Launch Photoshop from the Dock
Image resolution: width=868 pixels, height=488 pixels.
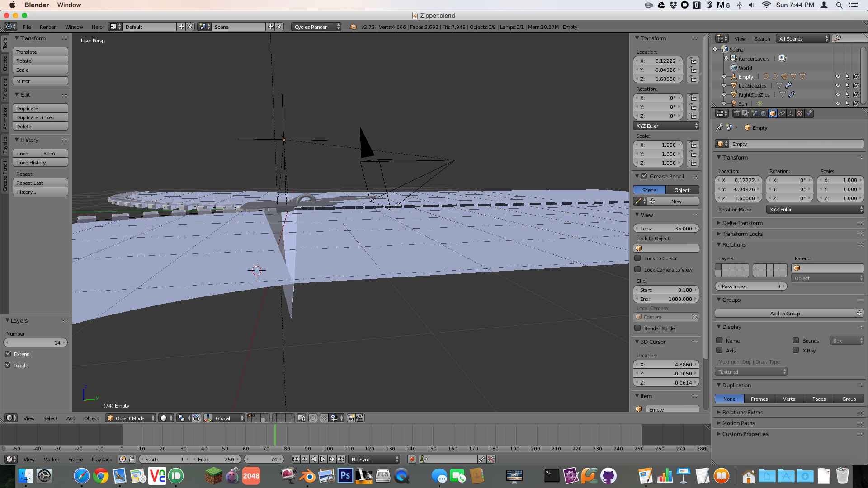[345, 475]
